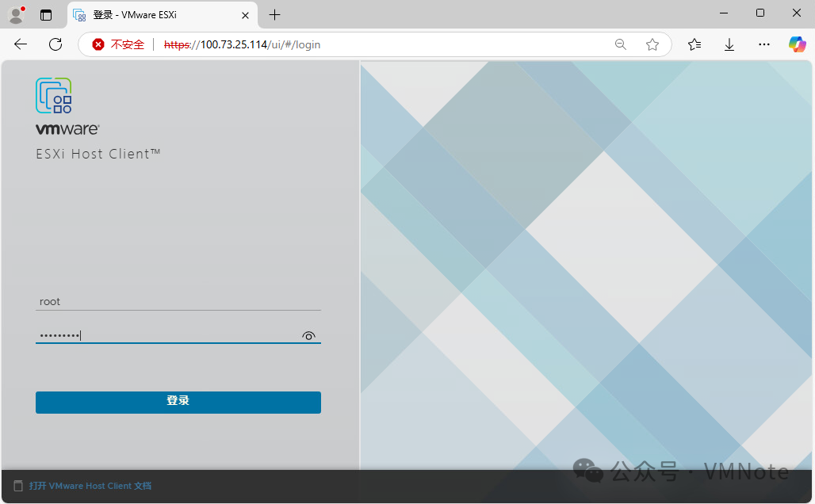The width and height of the screenshot is (815, 504).
Task: Click the browser profile avatar icon
Action: click(x=17, y=14)
